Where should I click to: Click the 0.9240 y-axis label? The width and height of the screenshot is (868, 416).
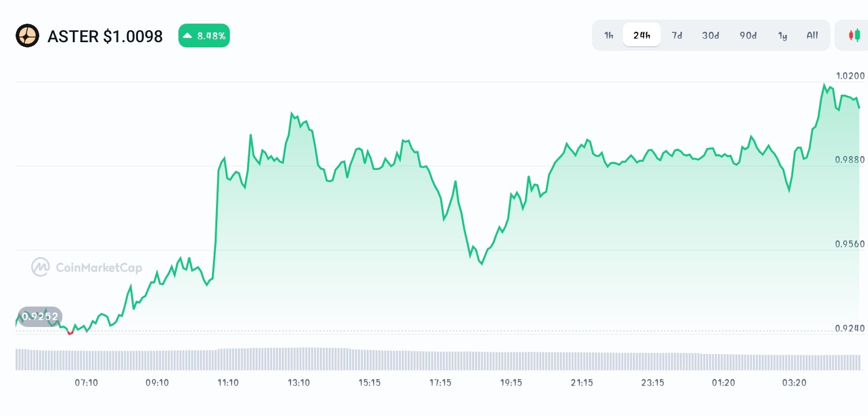(850, 328)
